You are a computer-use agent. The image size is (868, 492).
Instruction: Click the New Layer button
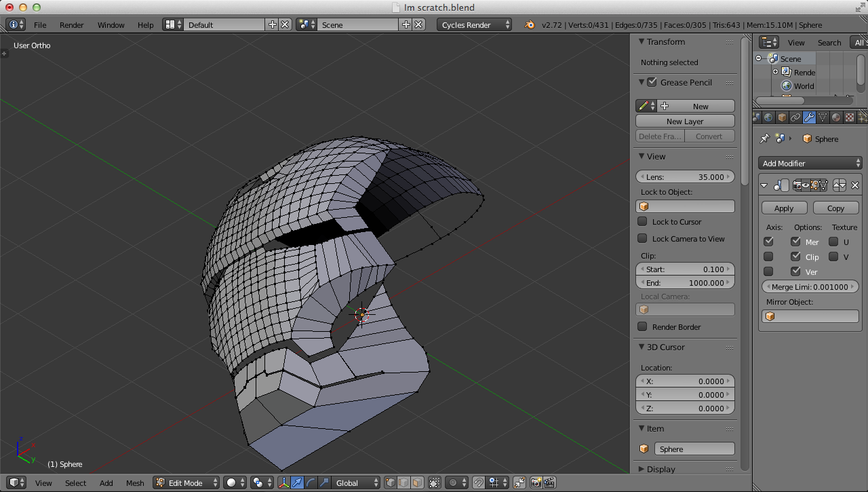pyautogui.click(x=685, y=121)
